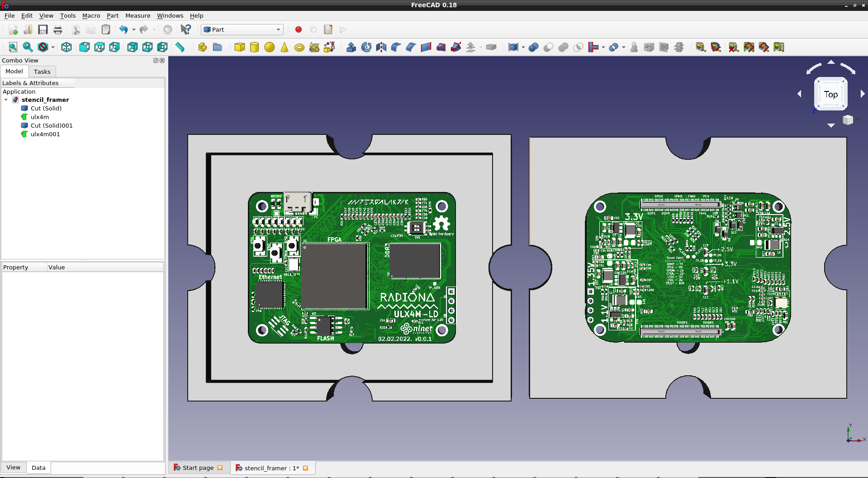Insert a Cylinder primitive

[254, 47]
